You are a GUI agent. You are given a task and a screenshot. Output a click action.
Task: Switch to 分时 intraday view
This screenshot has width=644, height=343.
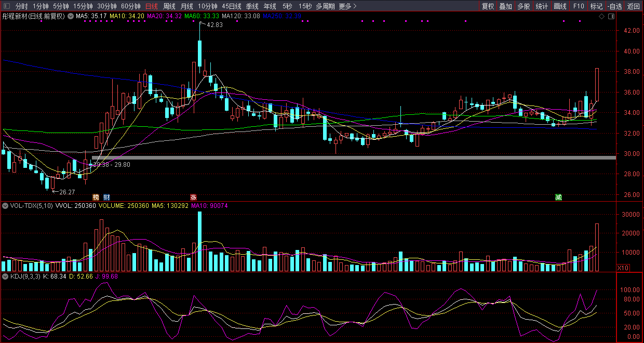pyautogui.click(x=21, y=7)
